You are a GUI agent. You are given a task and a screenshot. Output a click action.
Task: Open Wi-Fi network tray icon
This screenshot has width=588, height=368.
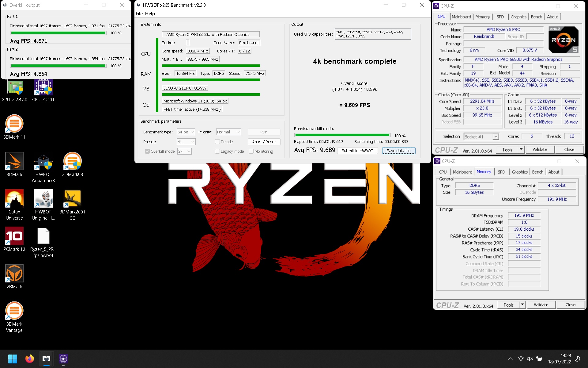point(520,358)
